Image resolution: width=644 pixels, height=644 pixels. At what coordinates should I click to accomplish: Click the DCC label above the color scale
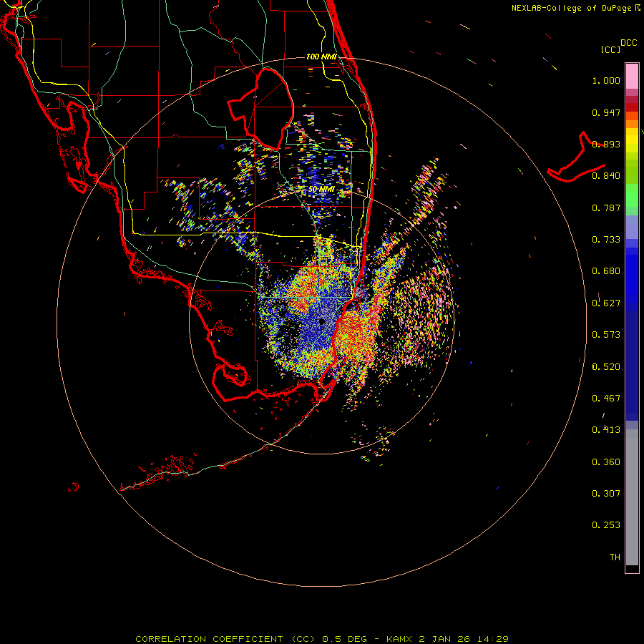(629, 43)
